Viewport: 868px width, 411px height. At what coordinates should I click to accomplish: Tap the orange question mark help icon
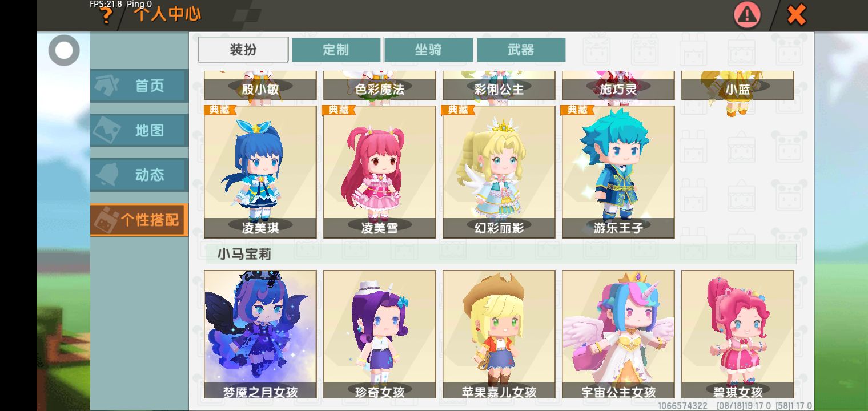[106, 16]
